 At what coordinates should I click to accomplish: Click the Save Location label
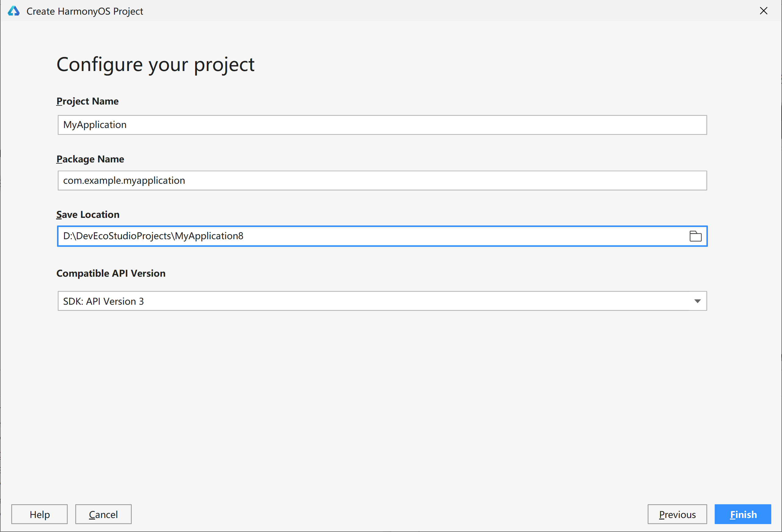(88, 215)
